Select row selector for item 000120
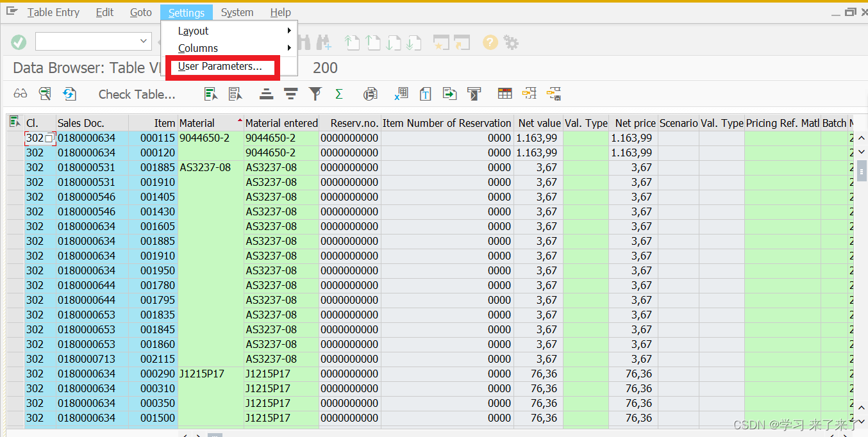 tap(15, 153)
